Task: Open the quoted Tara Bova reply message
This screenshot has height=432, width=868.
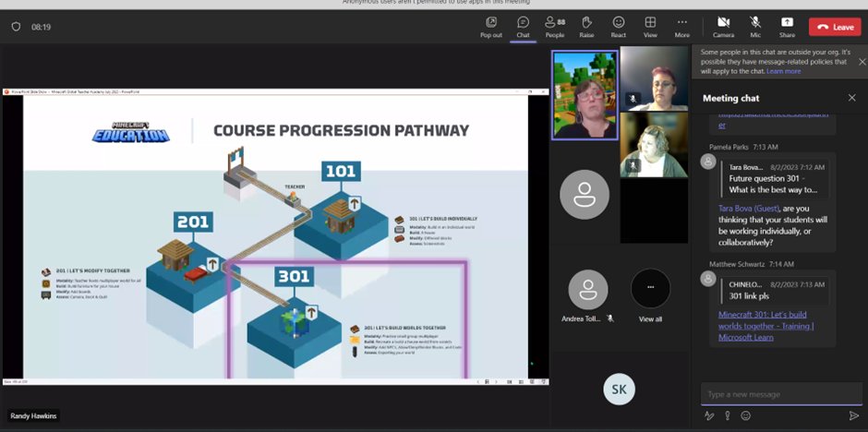Action: click(x=775, y=178)
